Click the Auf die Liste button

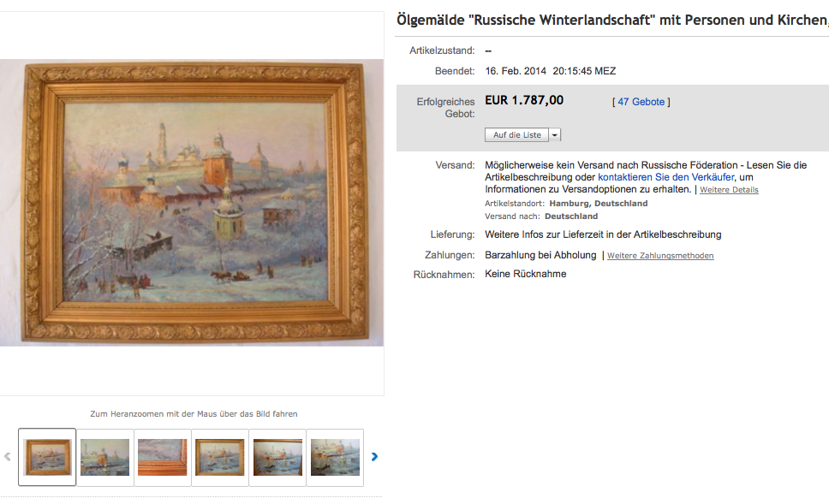tap(516, 134)
